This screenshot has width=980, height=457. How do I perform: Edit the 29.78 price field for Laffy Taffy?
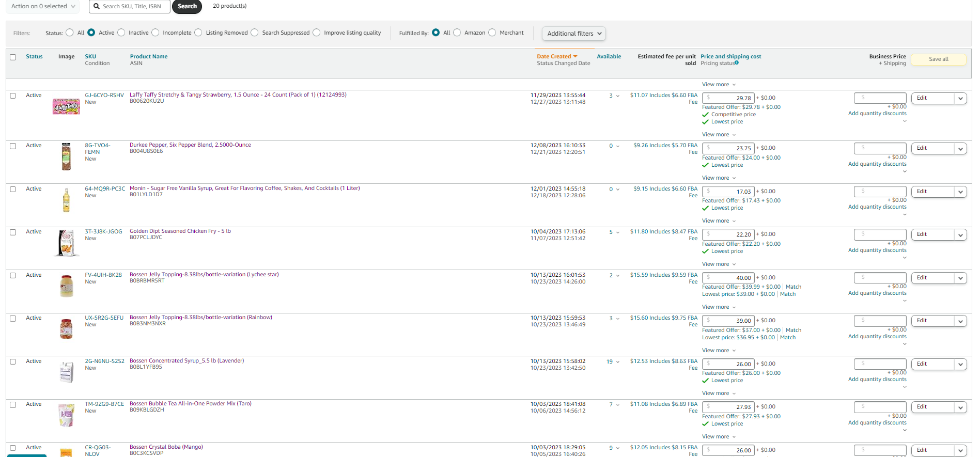[x=728, y=98]
